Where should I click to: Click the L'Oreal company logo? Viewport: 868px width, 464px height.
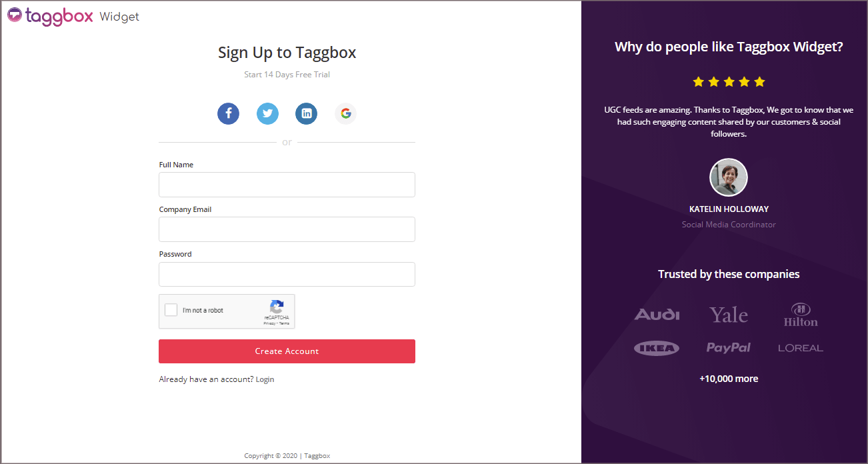click(x=800, y=348)
